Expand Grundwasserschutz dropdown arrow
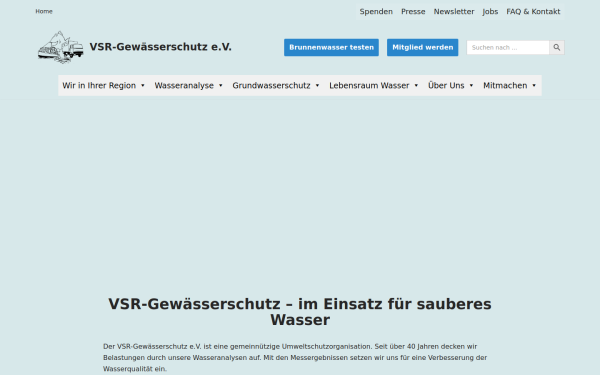This screenshot has height=375, width=600. [x=317, y=85]
